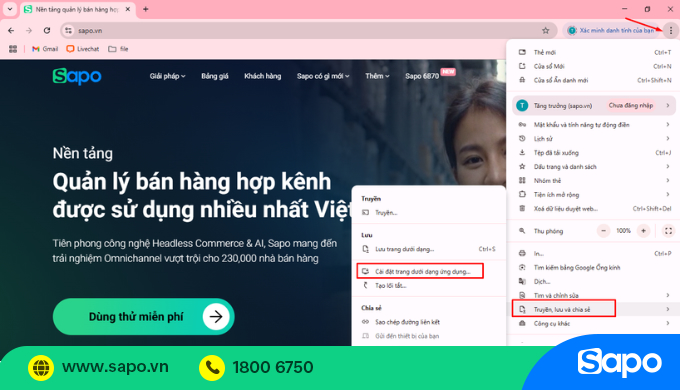Expand Công cụ khác submenu
The image size is (680, 390).
(593, 324)
